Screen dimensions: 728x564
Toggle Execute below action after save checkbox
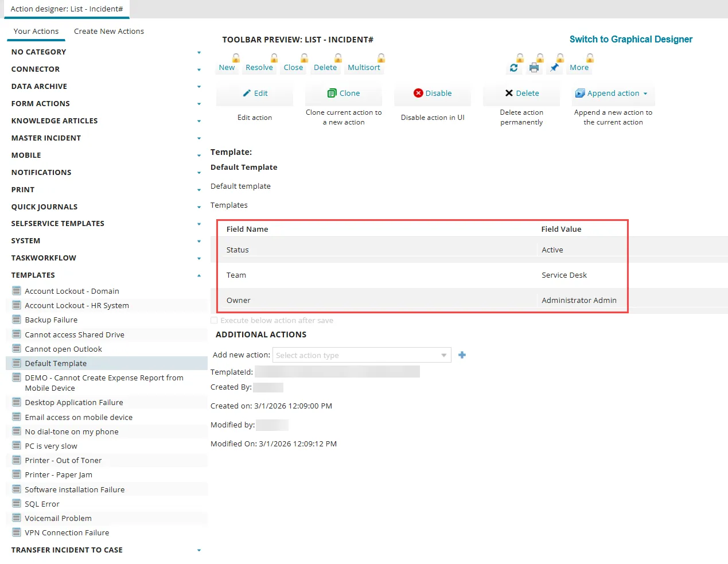coord(214,321)
